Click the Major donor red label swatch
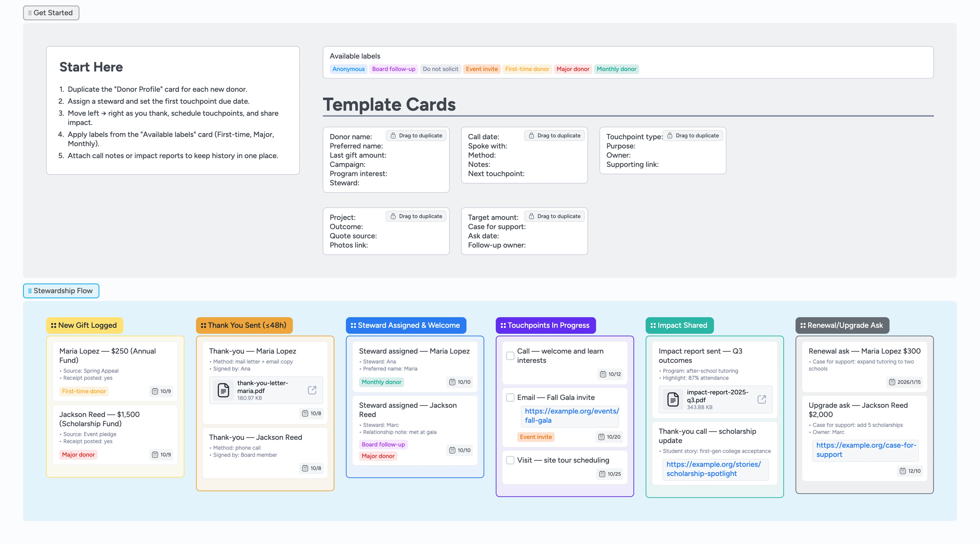 click(x=573, y=69)
